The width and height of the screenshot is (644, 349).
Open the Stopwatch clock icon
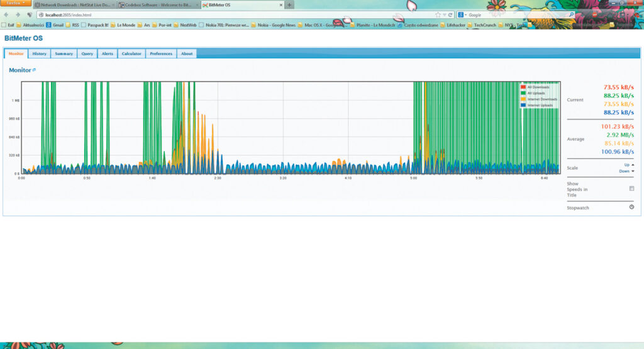pyautogui.click(x=631, y=207)
